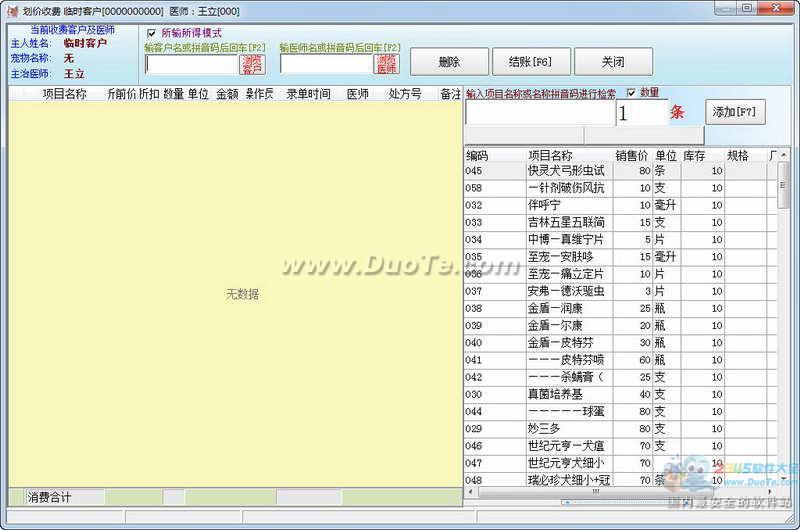Toggle the 所输所得模式 checkbox
Viewport: 800px width, 530px height.
152,32
